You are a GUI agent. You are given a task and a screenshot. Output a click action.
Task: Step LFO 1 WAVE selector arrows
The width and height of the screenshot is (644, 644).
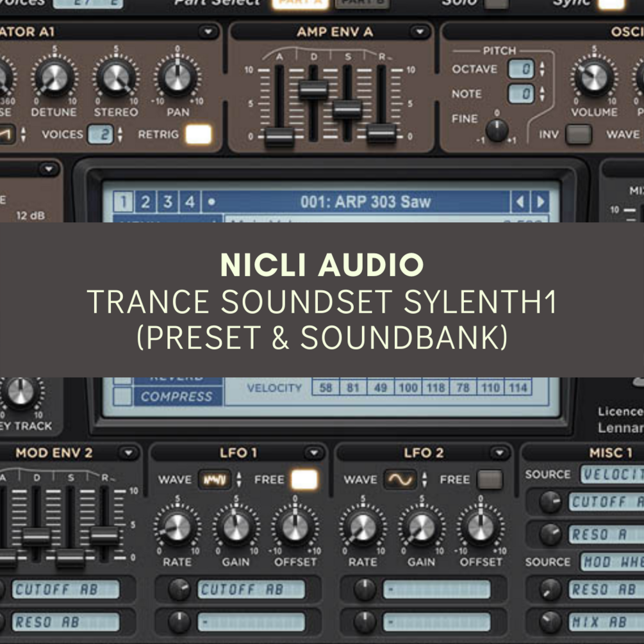tap(238, 479)
